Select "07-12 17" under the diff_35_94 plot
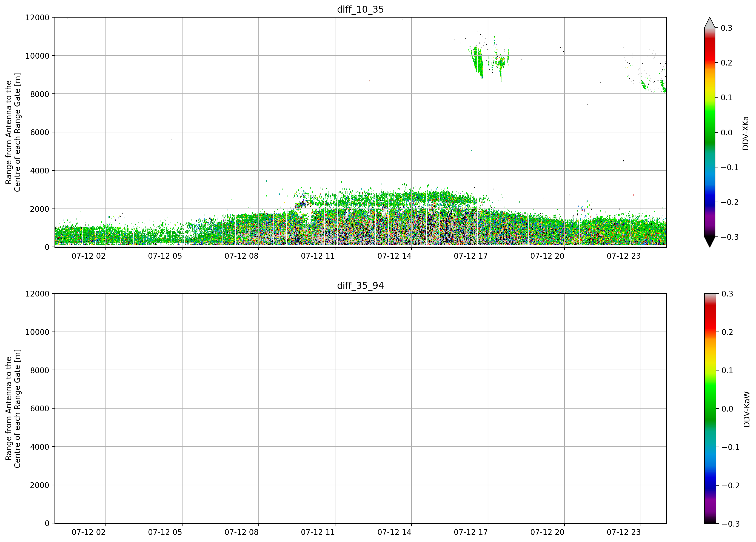756x542 pixels. [471, 532]
